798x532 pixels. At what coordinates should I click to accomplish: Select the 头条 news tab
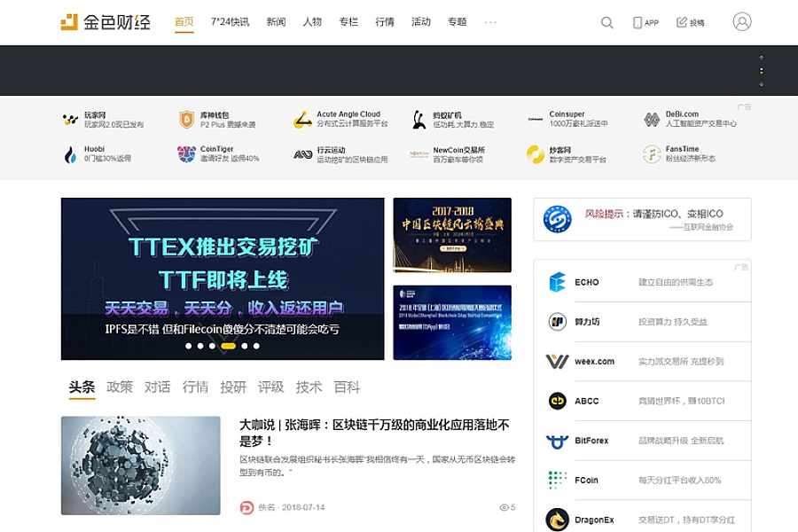point(82,387)
